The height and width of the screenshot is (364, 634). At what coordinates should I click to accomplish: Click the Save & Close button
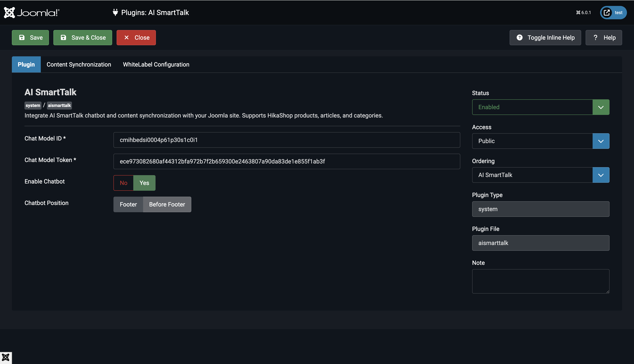click(x=83, y=37)
